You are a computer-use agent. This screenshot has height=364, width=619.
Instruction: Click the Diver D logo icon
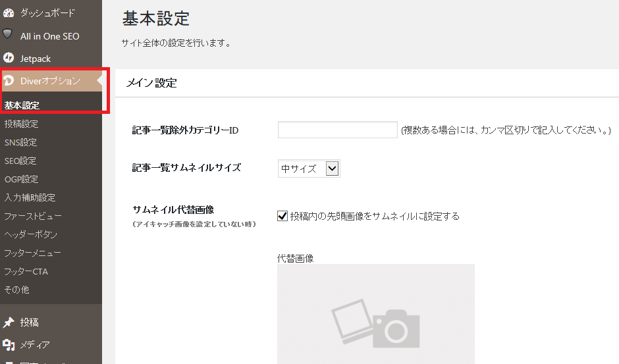(x=9, y=81)
